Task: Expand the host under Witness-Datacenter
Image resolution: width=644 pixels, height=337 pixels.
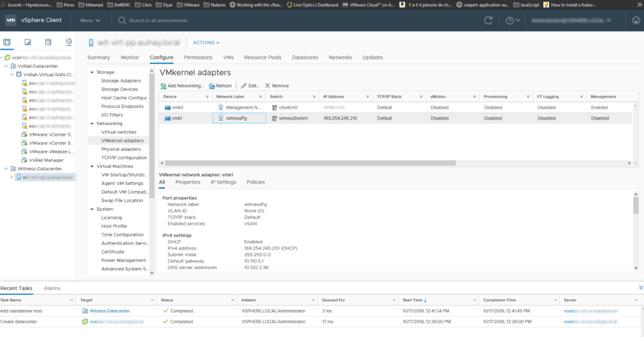Action: (12, 177)
